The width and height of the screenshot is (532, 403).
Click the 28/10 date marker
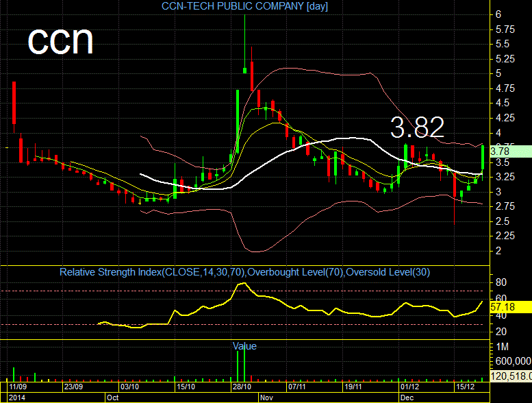[x=242, y=387]
